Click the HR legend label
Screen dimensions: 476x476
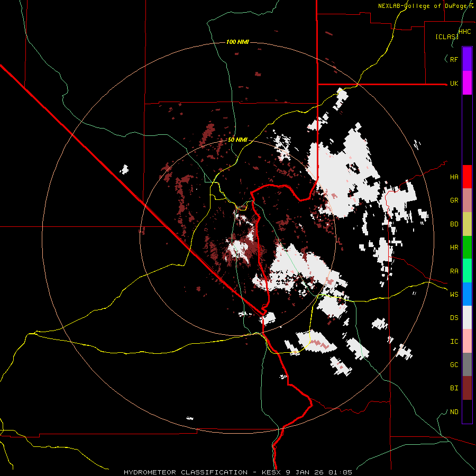click(454, 248)
